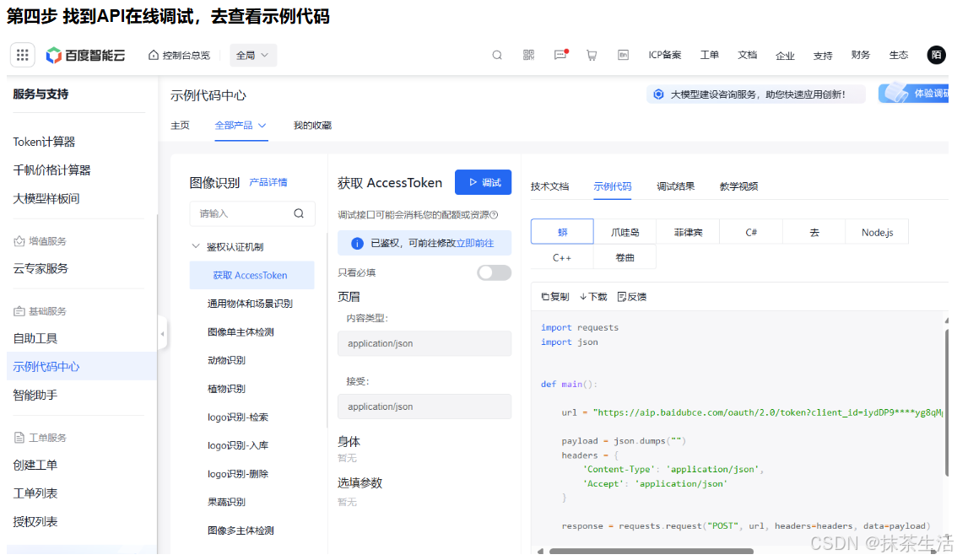
Task: Expand the 全部产品 dropdown tab
Action: point(241,125)
